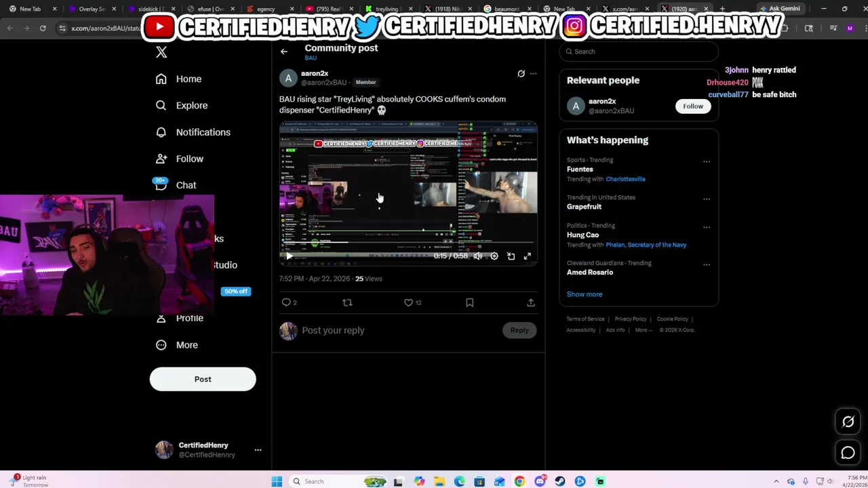Click the aaron2x author name in post

[315, 73]
